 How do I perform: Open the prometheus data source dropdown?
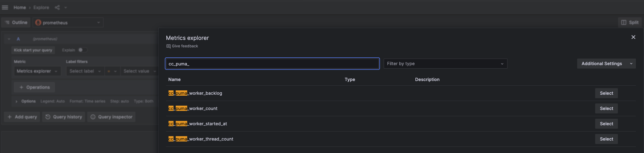[68, 22]
